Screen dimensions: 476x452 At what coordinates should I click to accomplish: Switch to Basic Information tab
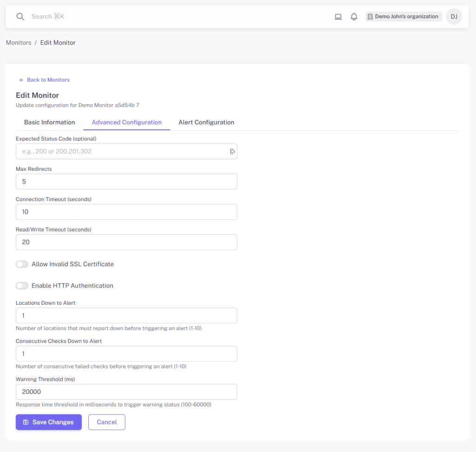coord(49,122)
